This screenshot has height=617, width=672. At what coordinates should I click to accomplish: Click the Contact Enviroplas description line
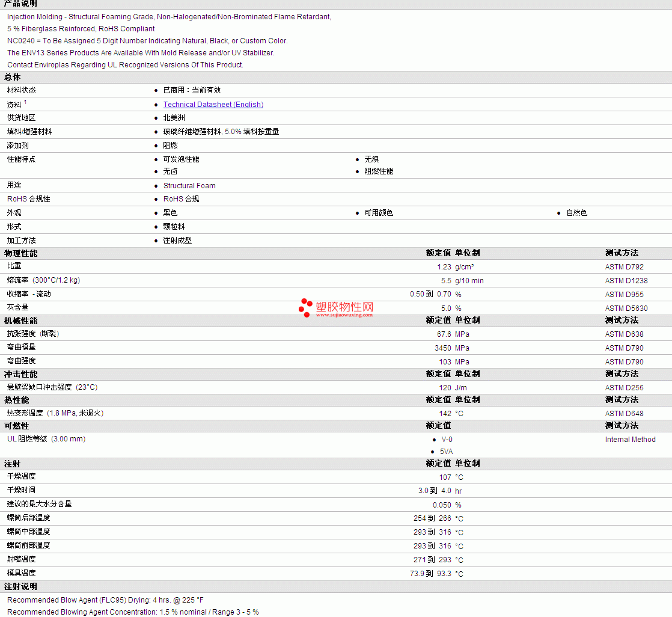[125, 65]
